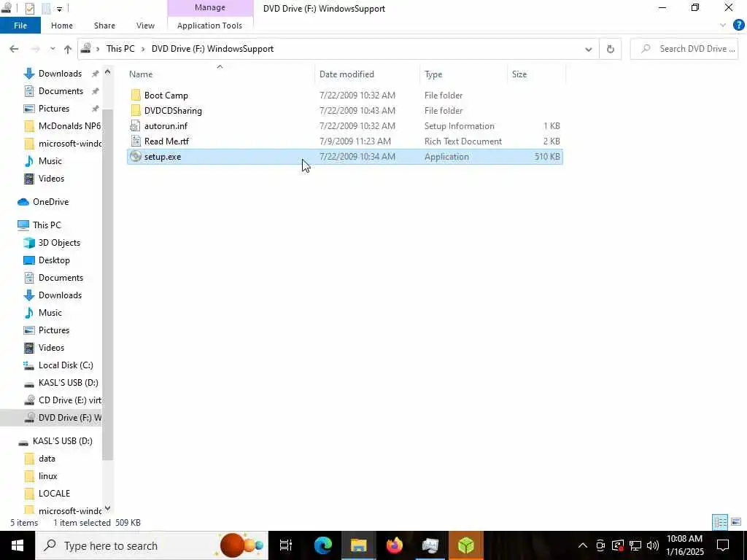Go up one folder level arrow
Viewport: 747px width, 560px height.
68,49
